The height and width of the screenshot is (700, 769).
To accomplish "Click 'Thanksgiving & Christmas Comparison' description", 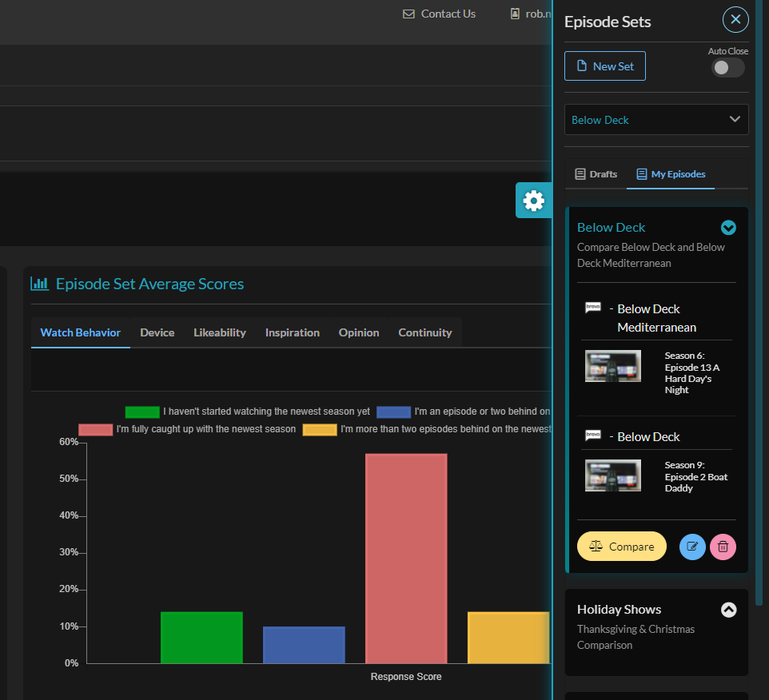I will 636,637.
